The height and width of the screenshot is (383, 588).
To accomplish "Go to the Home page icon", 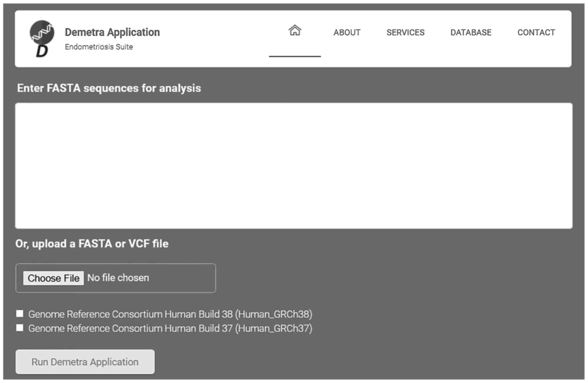I will pyautogui.click(x=295, y=30).
